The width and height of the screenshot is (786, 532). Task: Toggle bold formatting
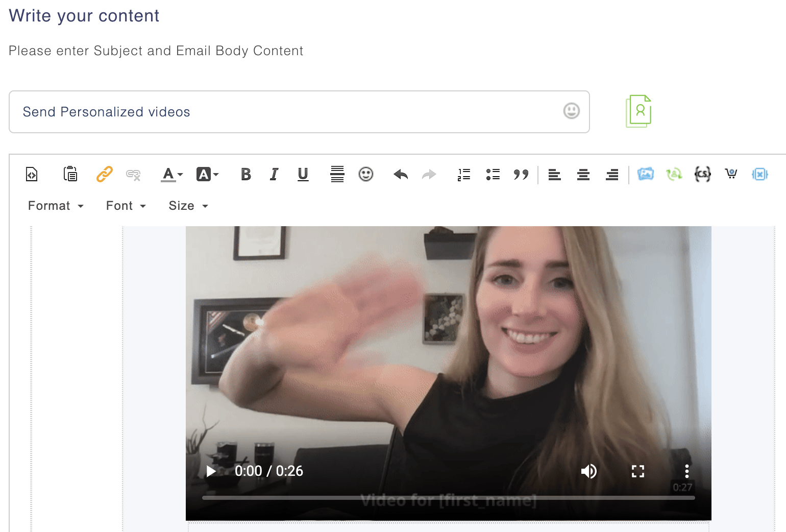246,175
